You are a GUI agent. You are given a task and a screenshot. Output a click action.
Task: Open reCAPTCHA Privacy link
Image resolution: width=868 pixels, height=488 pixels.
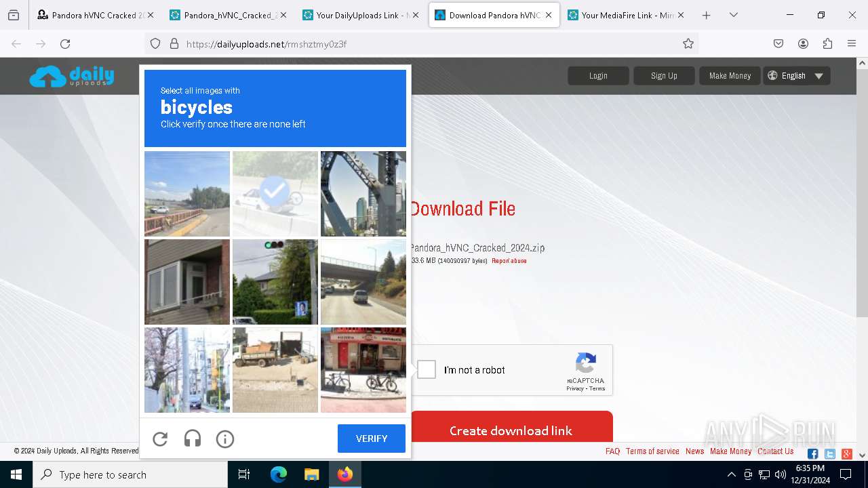(x=575, y=388)
